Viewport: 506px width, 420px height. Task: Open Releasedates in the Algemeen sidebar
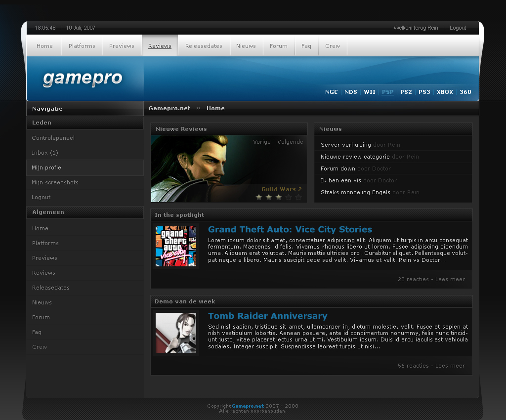(x=85, y=288)
